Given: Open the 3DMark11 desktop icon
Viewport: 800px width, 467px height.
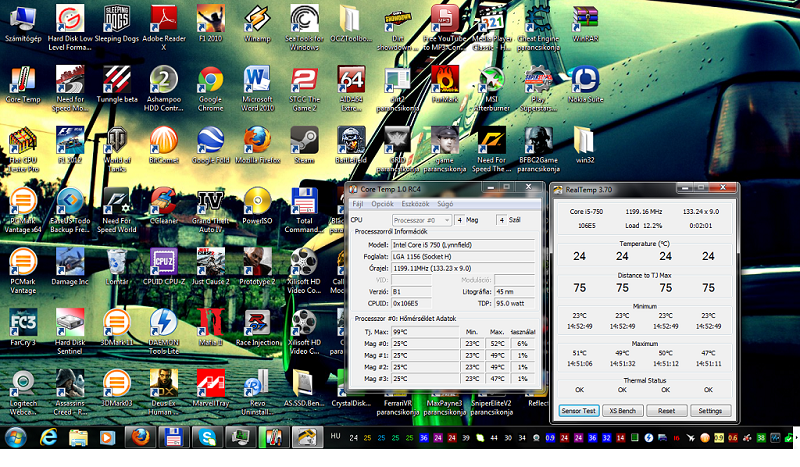Looking at the screenshot, I should (x=117, y=328).
